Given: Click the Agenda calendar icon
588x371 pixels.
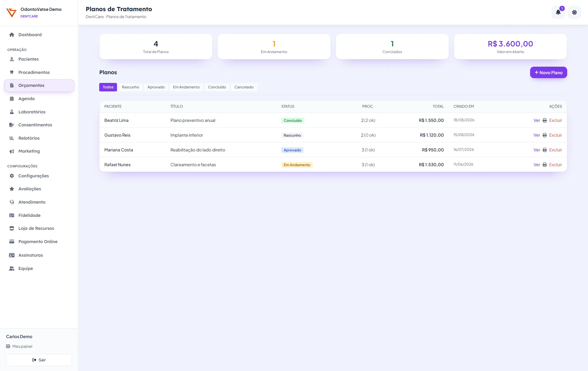Looking at the screenshot, I should click(12, 99).
